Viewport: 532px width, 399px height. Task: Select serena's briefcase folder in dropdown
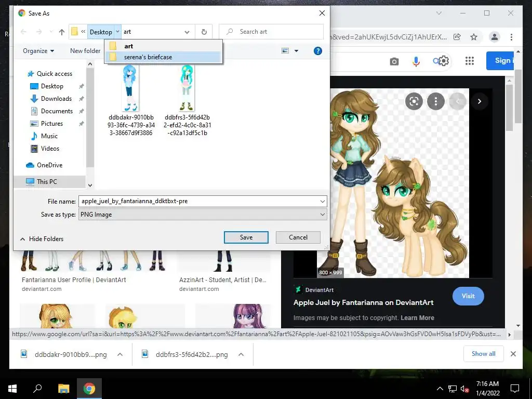pyautogui.click(x=164, y=57)
